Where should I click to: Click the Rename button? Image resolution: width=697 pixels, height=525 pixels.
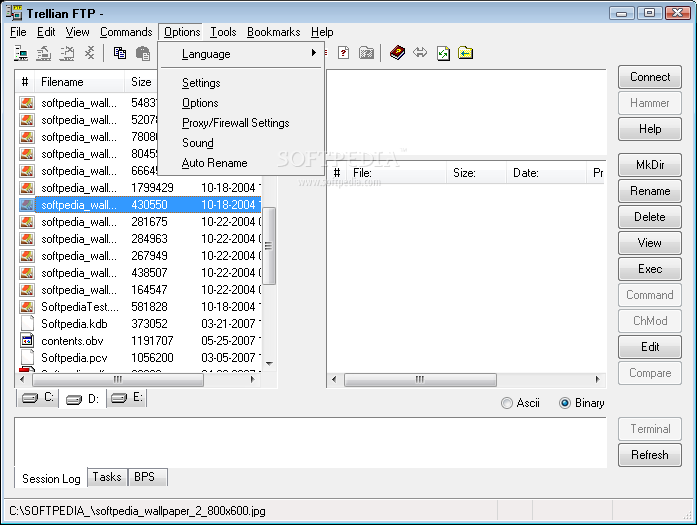click(x=649, y=191)
